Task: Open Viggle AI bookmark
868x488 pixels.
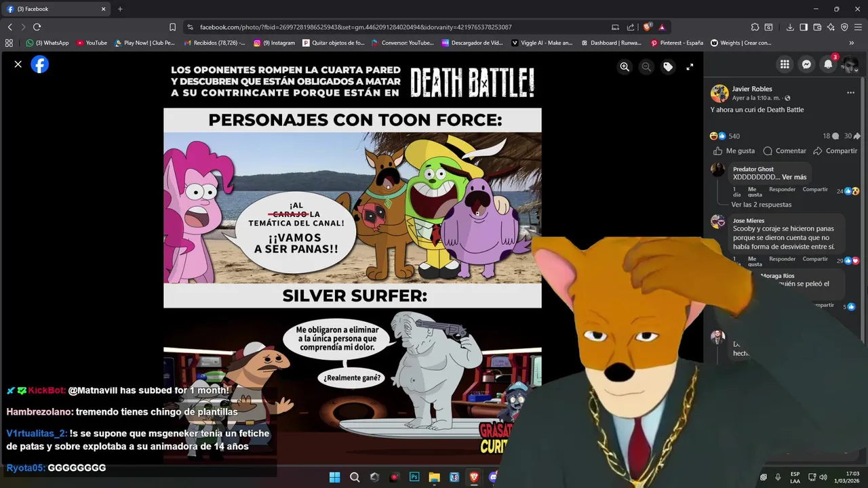Action: point(542,43)
